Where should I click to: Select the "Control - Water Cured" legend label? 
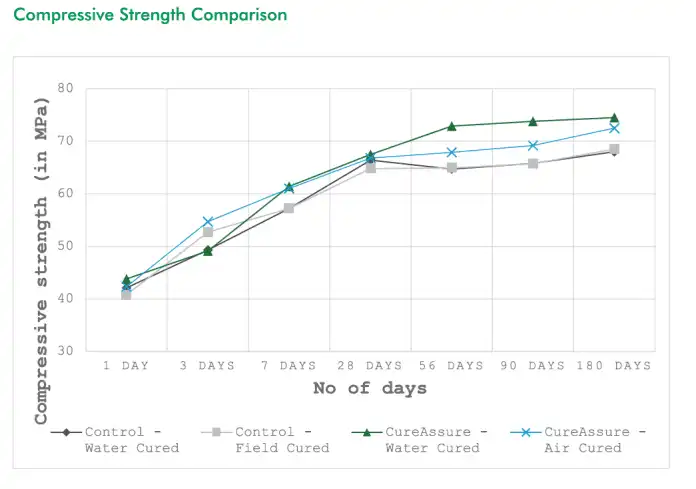pos(131,440)
